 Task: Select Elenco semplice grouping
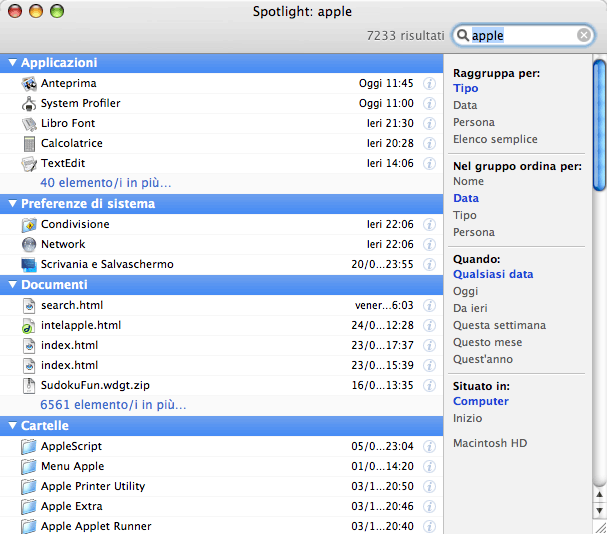pyautogui.click(x=495, y=139)
